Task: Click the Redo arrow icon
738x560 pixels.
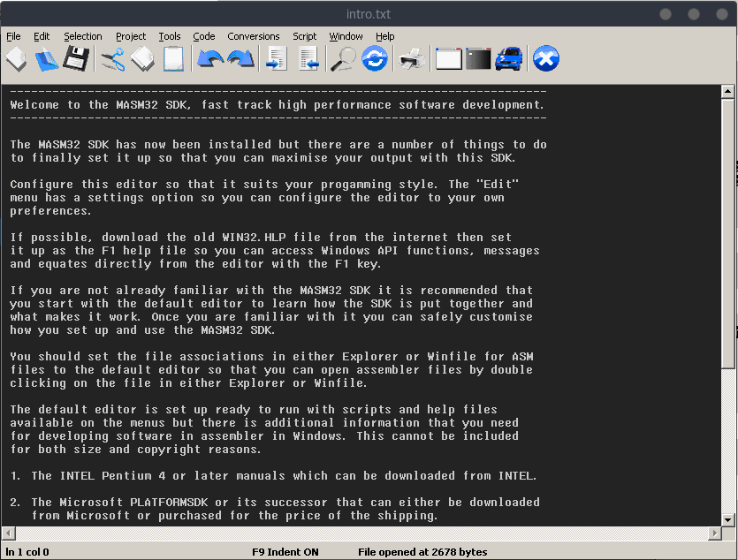Action: [x=240, y=59]
